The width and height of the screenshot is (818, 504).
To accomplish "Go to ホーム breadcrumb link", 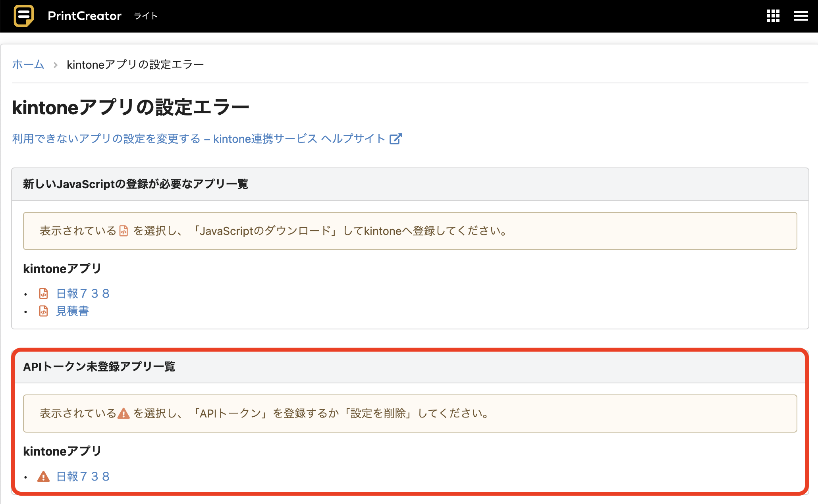I will coord(28,64).
